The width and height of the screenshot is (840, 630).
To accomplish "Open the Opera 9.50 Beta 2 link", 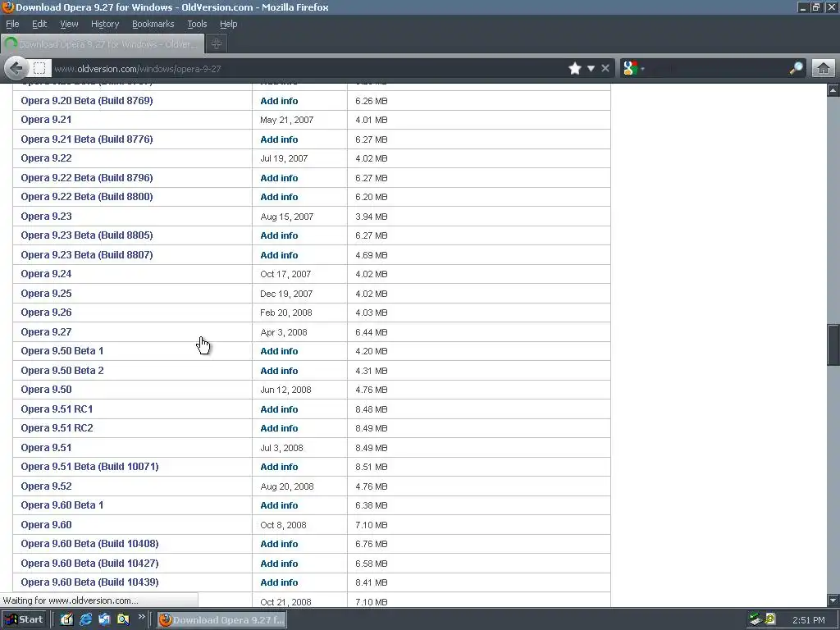I will coord(62,371).
